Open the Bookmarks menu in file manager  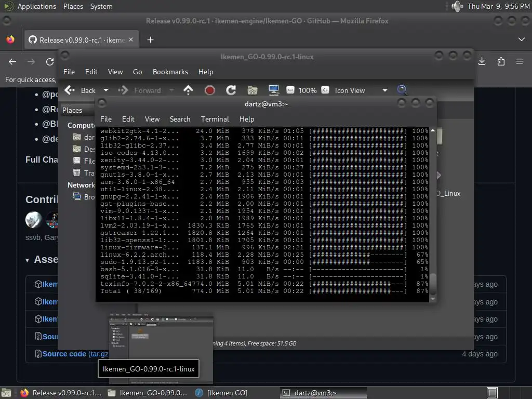tap(170, 72)
